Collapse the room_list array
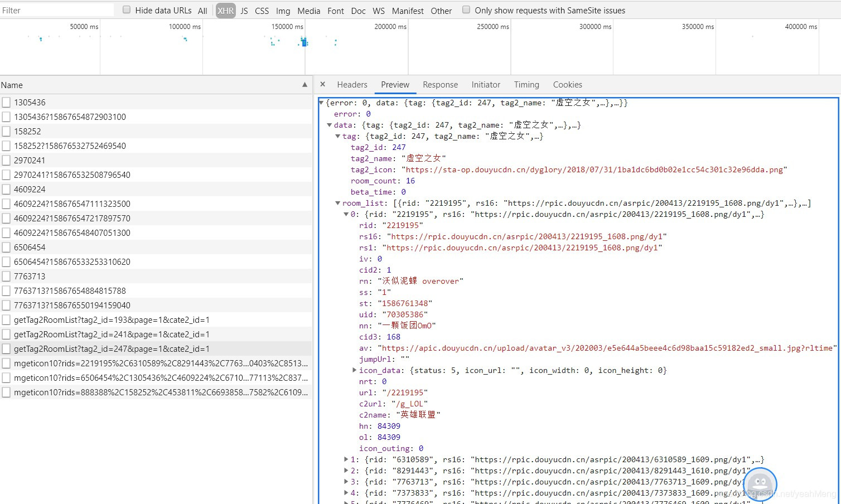 pyautogui.click(x=337, y=203)
